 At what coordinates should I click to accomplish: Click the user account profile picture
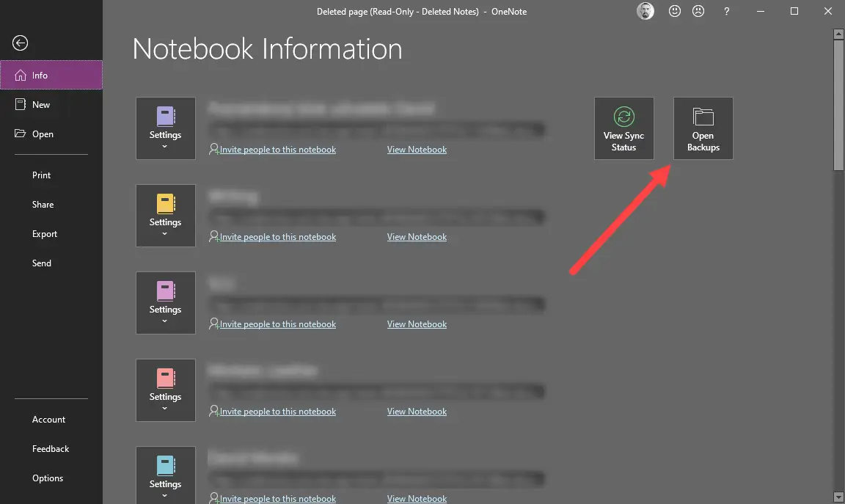click(x=645, y=11)
